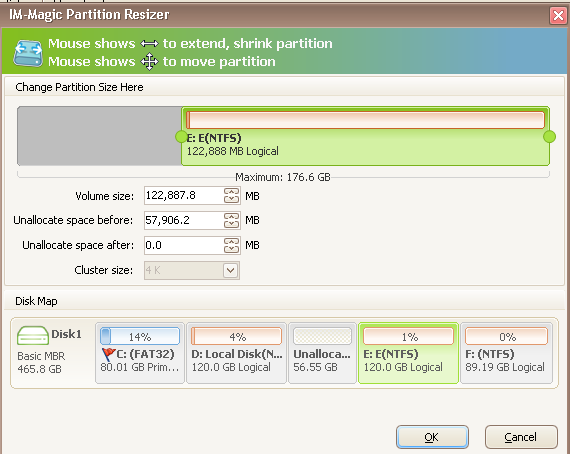Click the 'Maximum: 176.6 GB' text

283,177
